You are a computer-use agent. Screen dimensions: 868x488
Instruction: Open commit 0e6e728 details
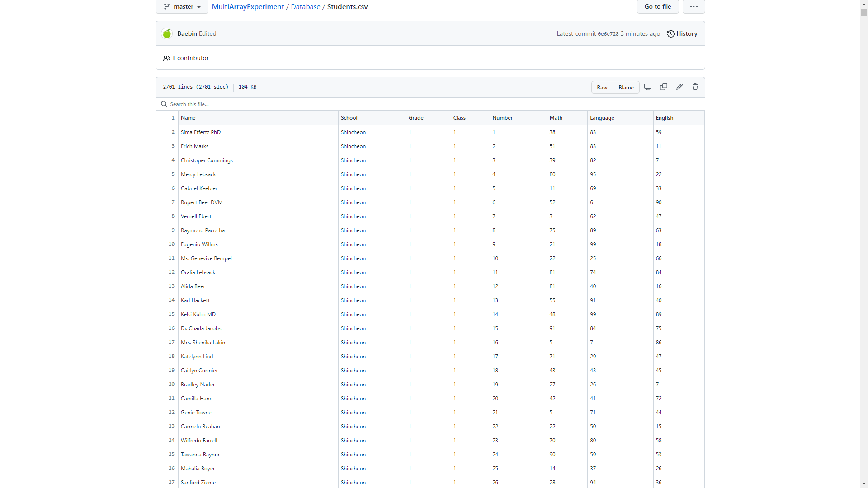click(x=609, y=33)
